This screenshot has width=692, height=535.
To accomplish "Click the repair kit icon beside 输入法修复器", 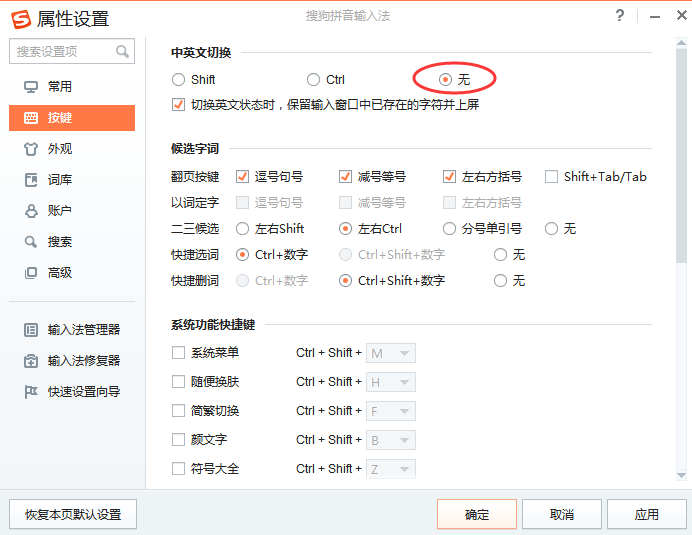I will coord(31,361).
